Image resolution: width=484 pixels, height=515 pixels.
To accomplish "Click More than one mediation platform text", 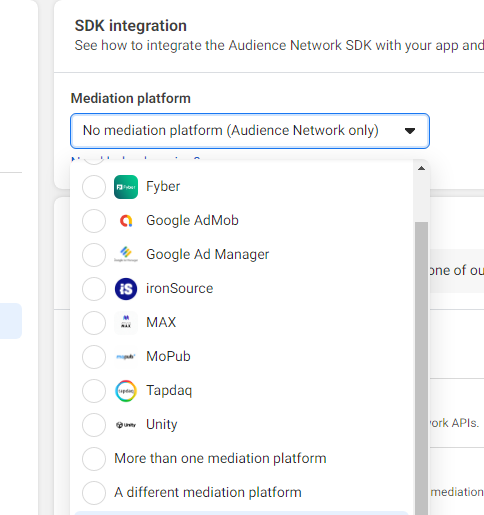I will tap(220, 459).
